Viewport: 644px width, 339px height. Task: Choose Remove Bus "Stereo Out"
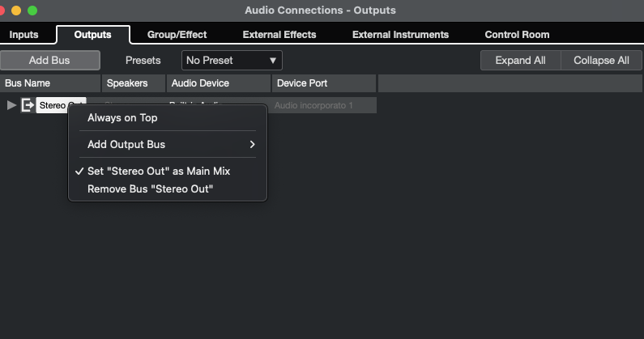click(x=150, y=189)
